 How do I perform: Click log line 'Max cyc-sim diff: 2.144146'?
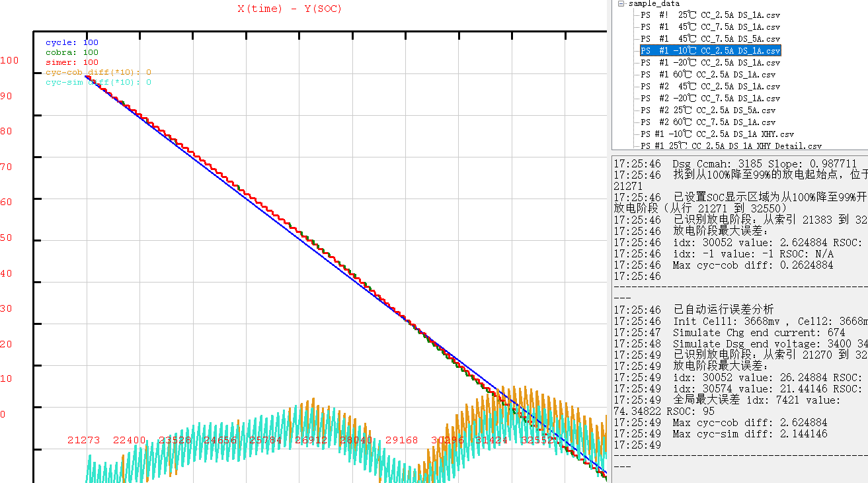point(721,433)
